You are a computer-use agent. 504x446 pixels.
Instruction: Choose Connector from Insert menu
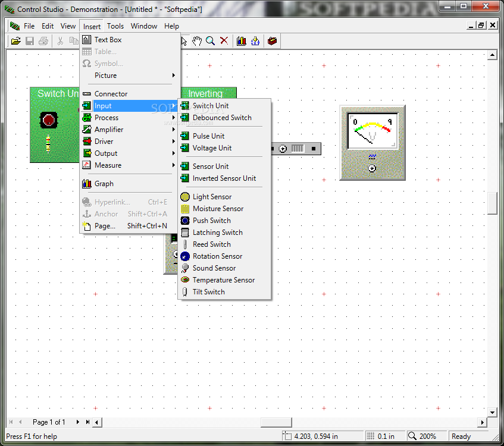pos(130,94)
